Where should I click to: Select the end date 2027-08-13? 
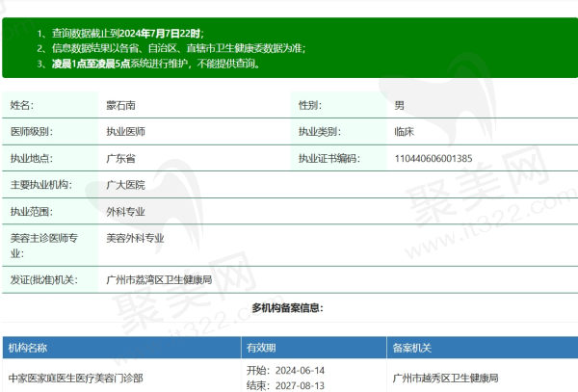pyautogui.click(x=300, y=385)
